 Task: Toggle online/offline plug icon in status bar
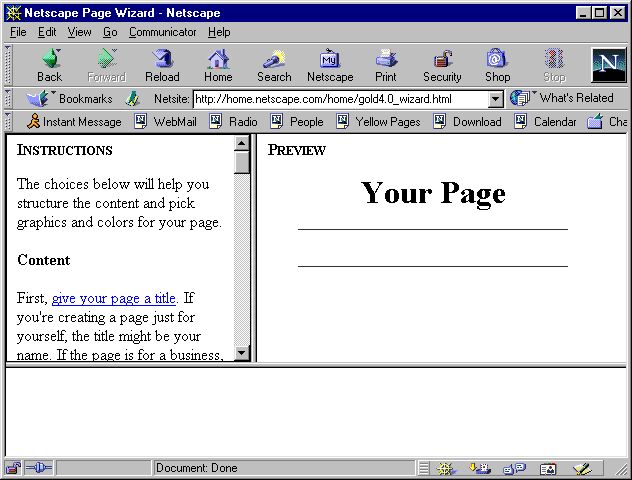click(x=38, y=468)
